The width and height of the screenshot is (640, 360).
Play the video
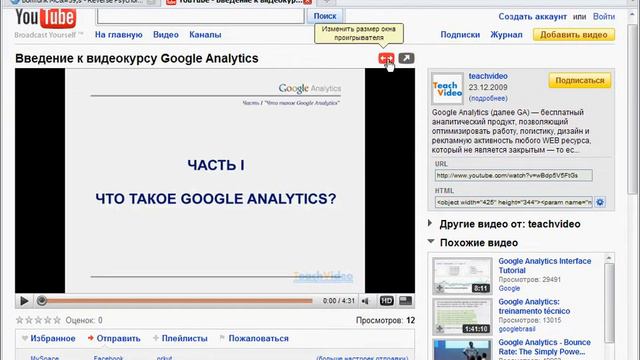click(x=24, y=301)
